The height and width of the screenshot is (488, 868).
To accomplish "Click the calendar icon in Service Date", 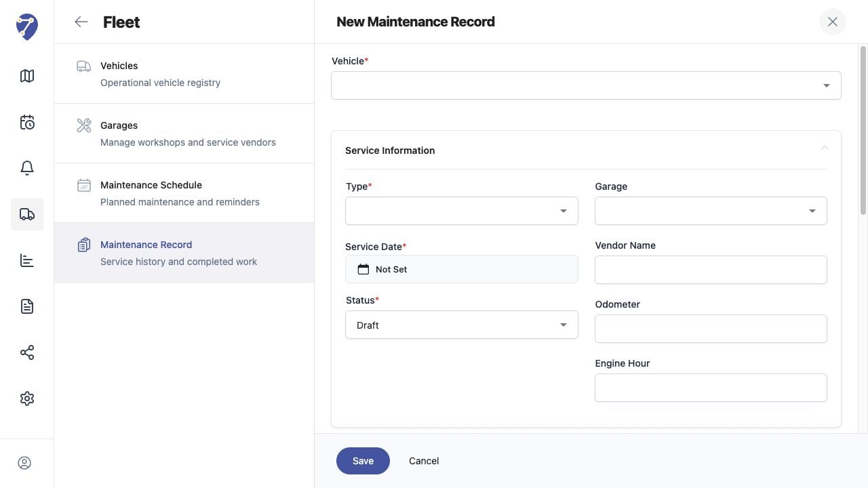I will 363,269.
